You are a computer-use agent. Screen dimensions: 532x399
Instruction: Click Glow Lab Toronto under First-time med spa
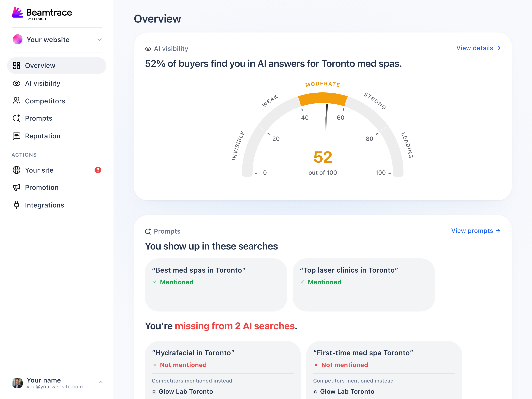[347, 392]
